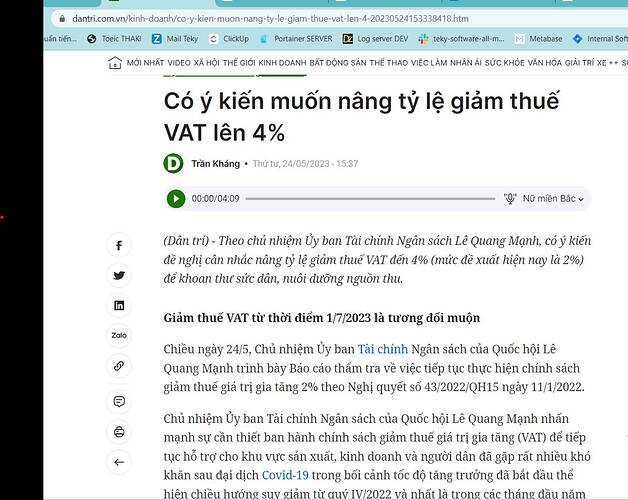Open the Covid-19 hyperlink
The width and height of the screenshot is (628, 500).
tap(285, 475)
